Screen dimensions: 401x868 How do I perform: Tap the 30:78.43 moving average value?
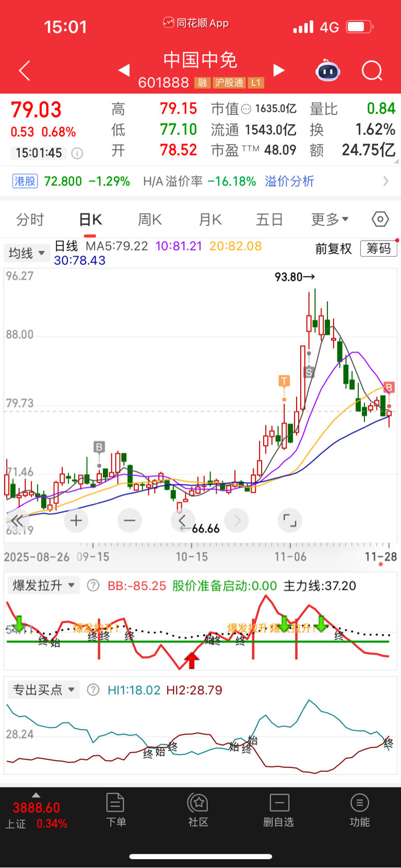(x=80, y=260)
